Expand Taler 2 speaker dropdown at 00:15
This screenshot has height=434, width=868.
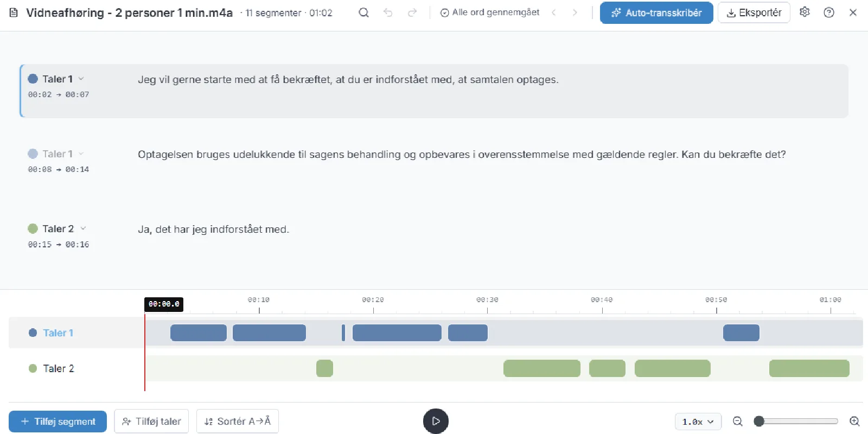83,228
